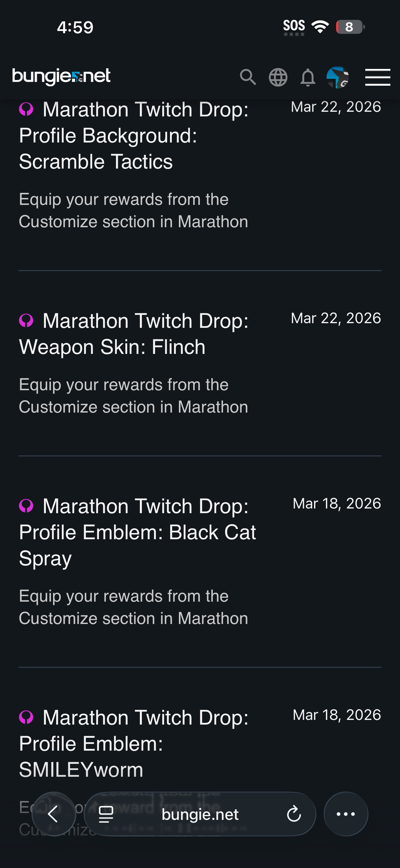Open the browser three-dot more menu
400x868 pixels.
point(346,814)
